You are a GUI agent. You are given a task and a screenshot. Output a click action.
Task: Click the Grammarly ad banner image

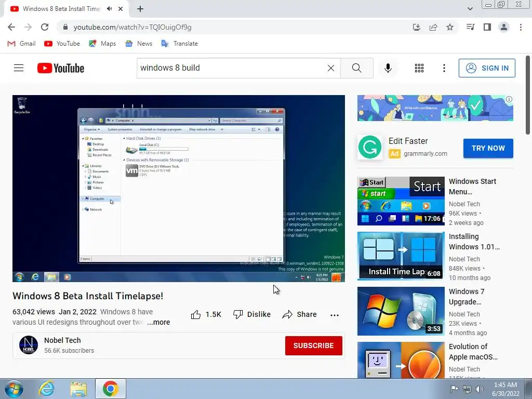coord(435,108)
